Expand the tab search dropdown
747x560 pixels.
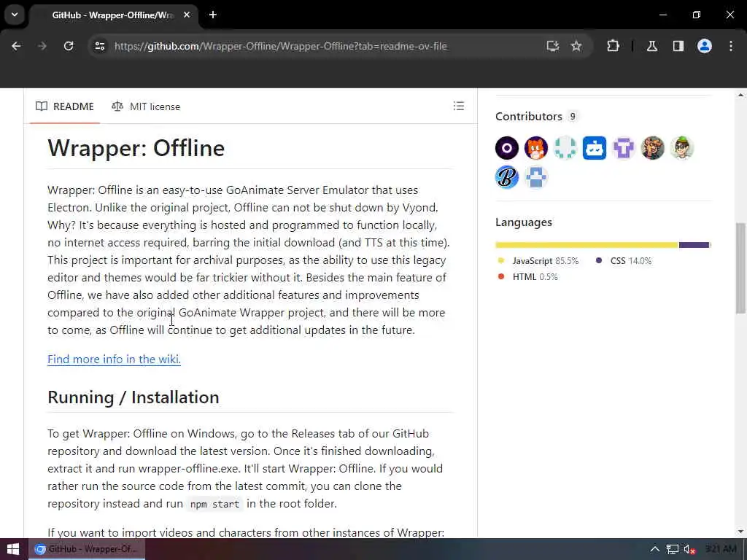point(15,15)
